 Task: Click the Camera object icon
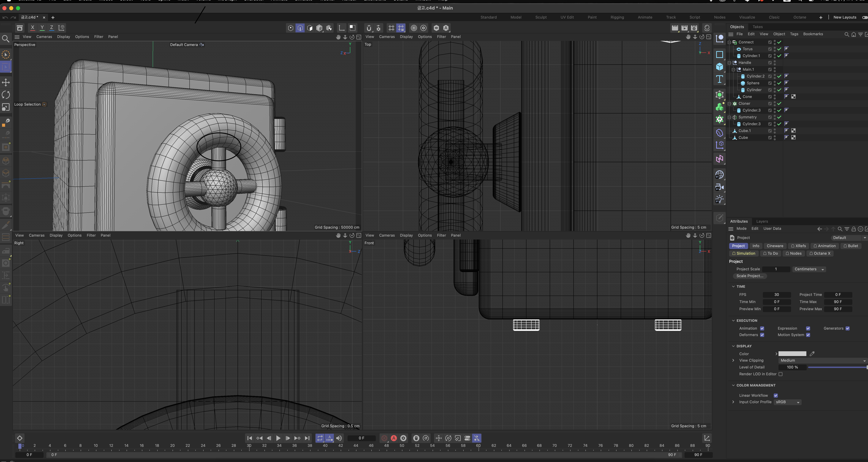pyautogui.click(x=719, y=187)
